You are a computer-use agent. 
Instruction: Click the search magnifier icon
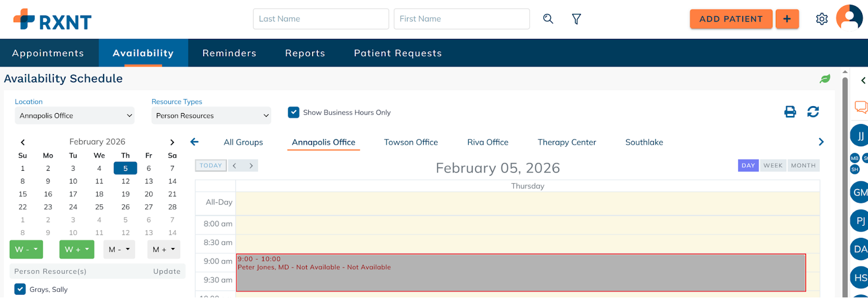point(548,19)
